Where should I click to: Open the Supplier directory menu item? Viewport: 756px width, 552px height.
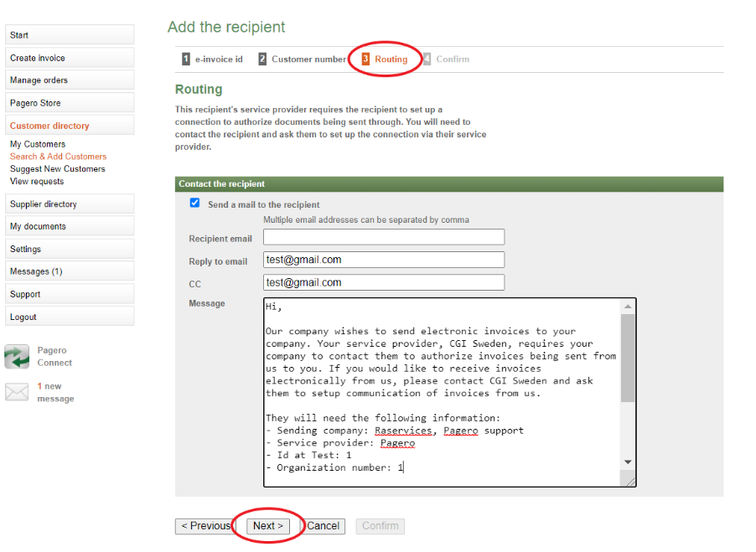(69, 204)
